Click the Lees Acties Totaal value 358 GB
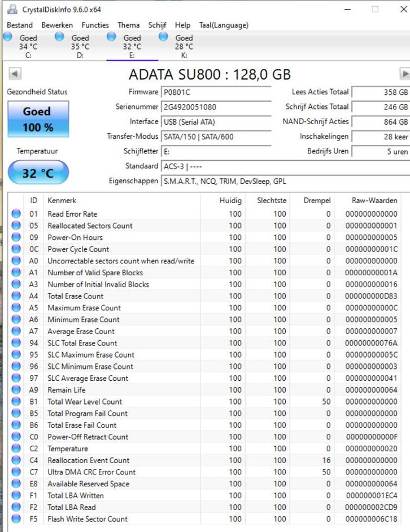The height and width of the screenshot is (532, 410). click(x=381, y=93)
